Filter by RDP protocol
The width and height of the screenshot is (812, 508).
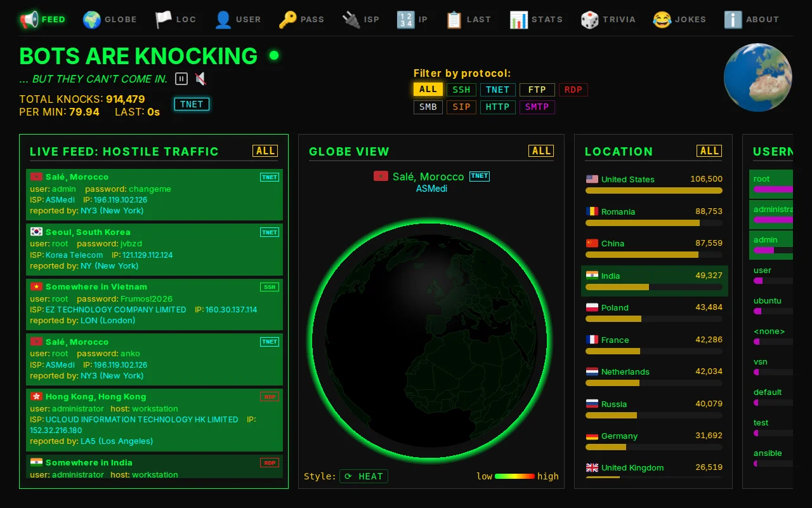pyautogui.click(x=573, y=90)
